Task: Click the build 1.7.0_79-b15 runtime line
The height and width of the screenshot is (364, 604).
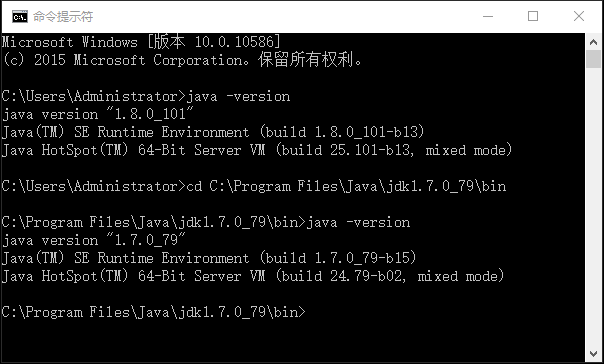Action: click(x=209, y=258)
